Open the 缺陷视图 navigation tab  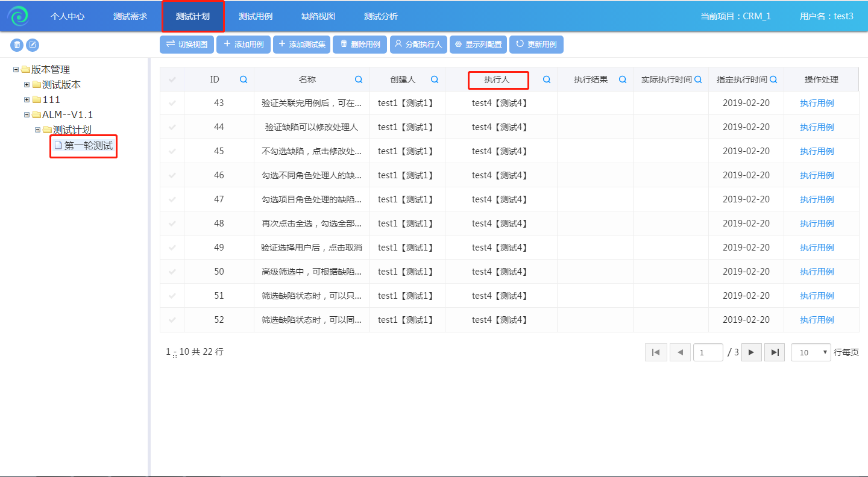pyautogui.click(x=318, y=16)
